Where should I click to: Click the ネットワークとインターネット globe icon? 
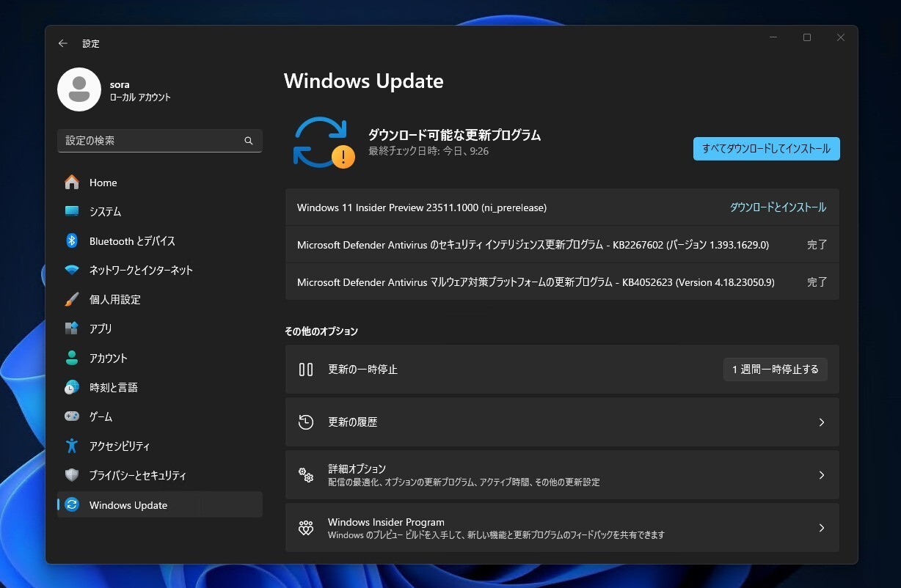[x=71, y=270]
